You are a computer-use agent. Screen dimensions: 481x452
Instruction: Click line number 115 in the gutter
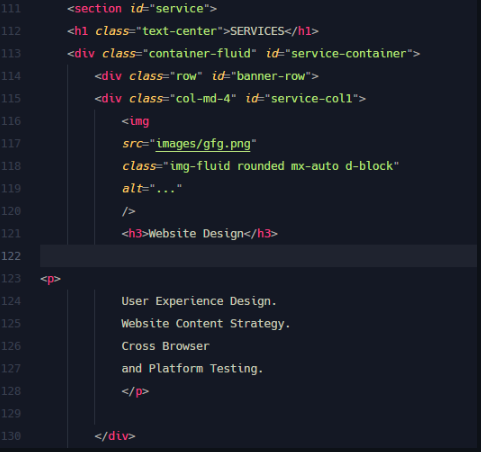coord(11,99)
